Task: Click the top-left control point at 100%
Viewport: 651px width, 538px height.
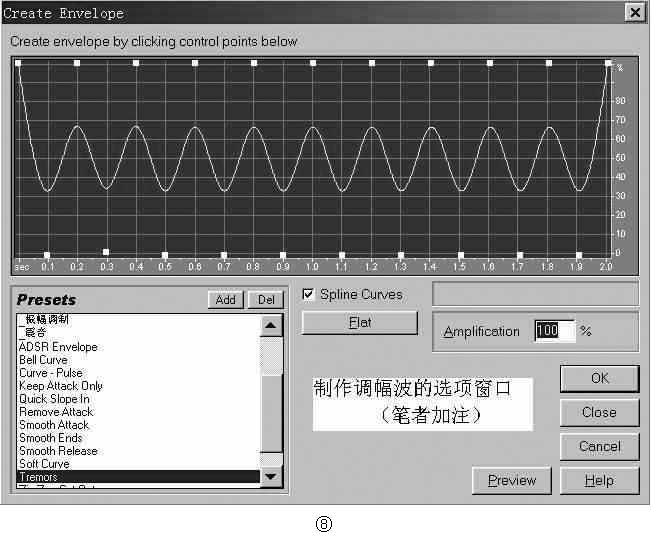Action: [x=18, y=63]
